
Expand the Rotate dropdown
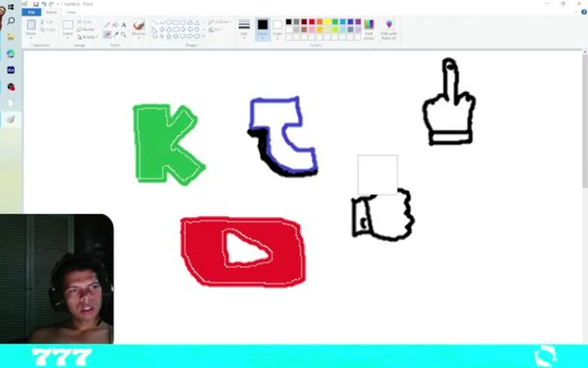click(x=88, y=37)
